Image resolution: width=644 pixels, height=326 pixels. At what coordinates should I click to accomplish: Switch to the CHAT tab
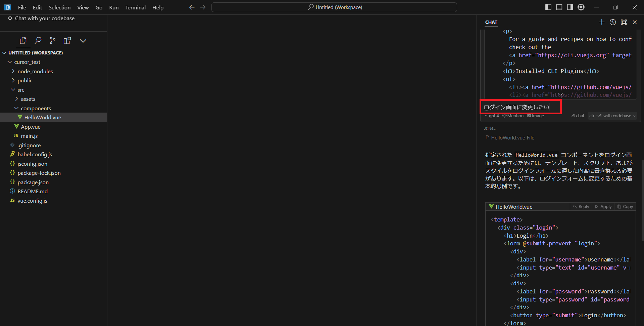(x=491, y=22)
